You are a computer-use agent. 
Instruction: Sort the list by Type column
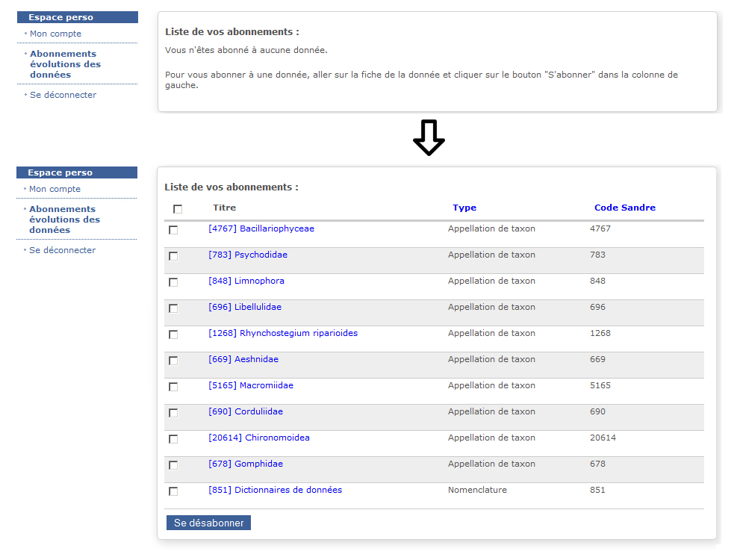click(464, 208)
